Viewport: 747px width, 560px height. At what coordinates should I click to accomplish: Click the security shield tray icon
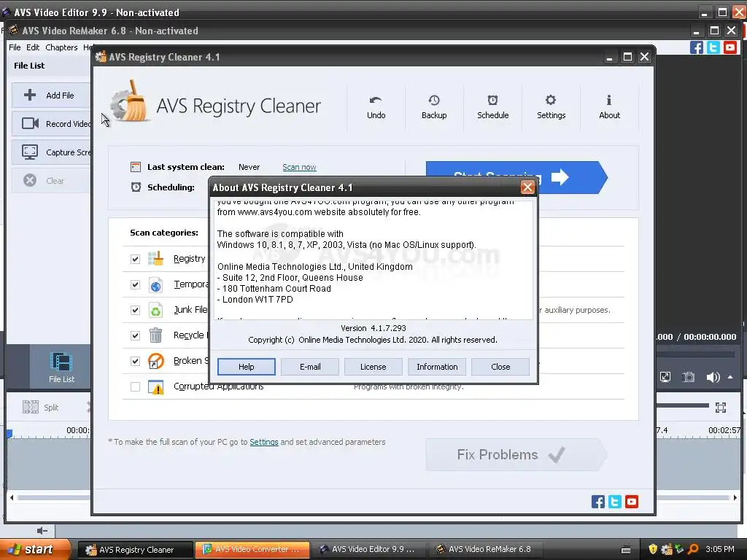[x=653, y=549]
